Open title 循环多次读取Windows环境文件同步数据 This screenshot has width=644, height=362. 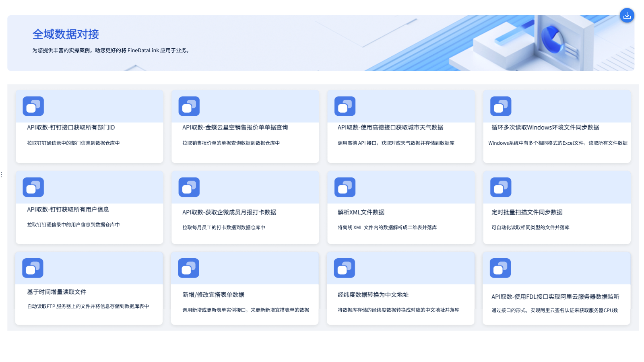point(545,128)
